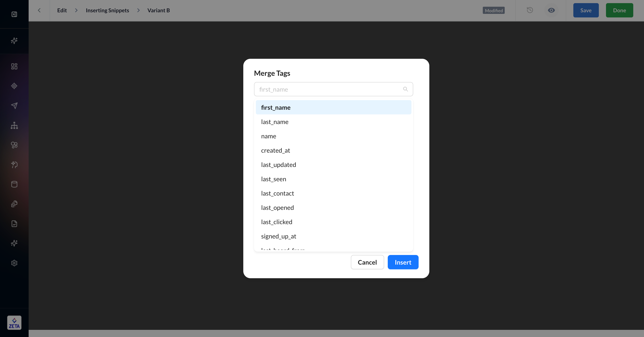
Task: Click the Edit breadcrumb item
Action: click(x=62, y=10)
